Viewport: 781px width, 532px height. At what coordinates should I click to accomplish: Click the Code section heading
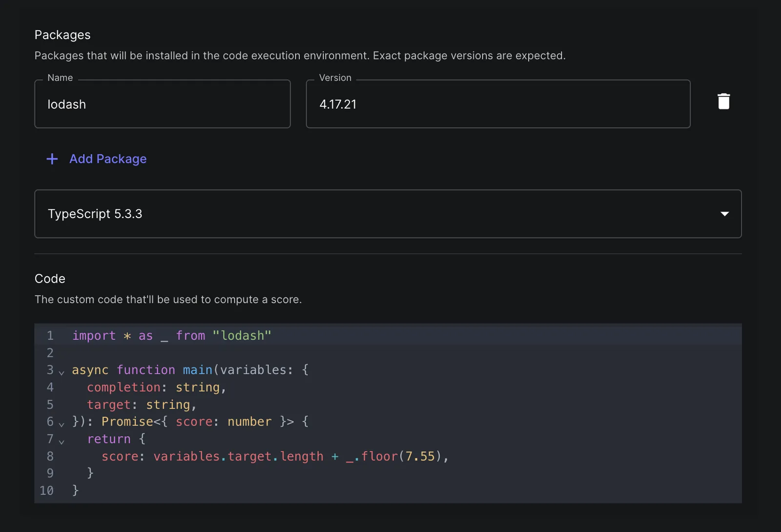[x=50, y=279]
